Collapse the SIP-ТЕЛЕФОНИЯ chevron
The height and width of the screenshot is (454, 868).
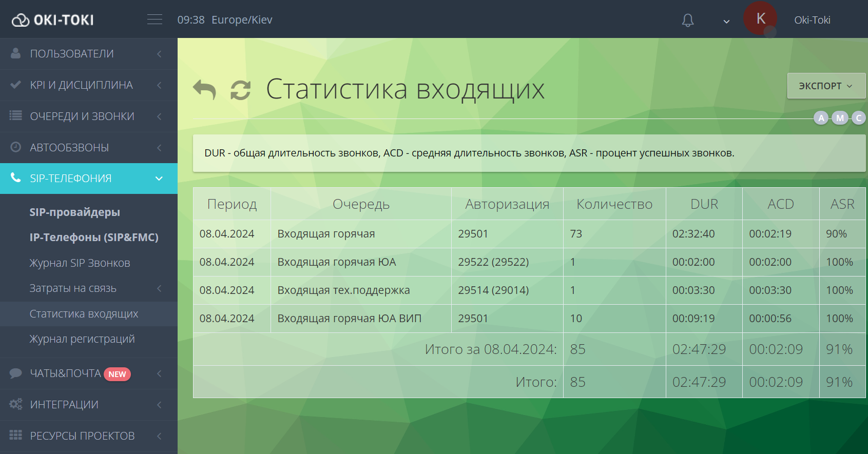159,179
